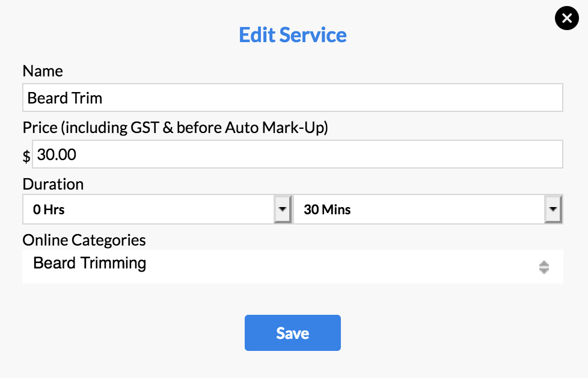The width and height of the screenshot is (588, 378).
Task: Open the Beard Trimming category selector
Action: (x=293, y=267)
